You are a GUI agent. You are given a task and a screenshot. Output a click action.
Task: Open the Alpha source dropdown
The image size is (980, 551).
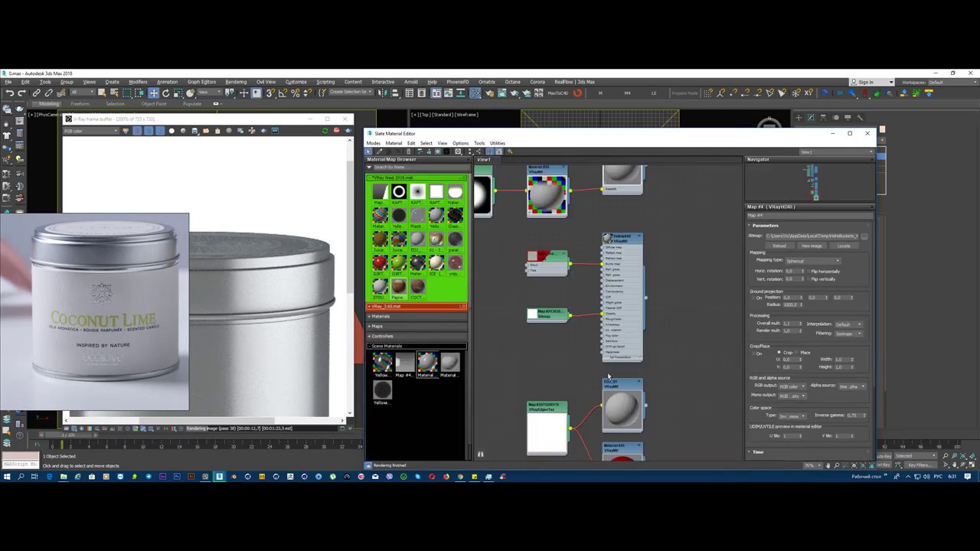[852, 386]
